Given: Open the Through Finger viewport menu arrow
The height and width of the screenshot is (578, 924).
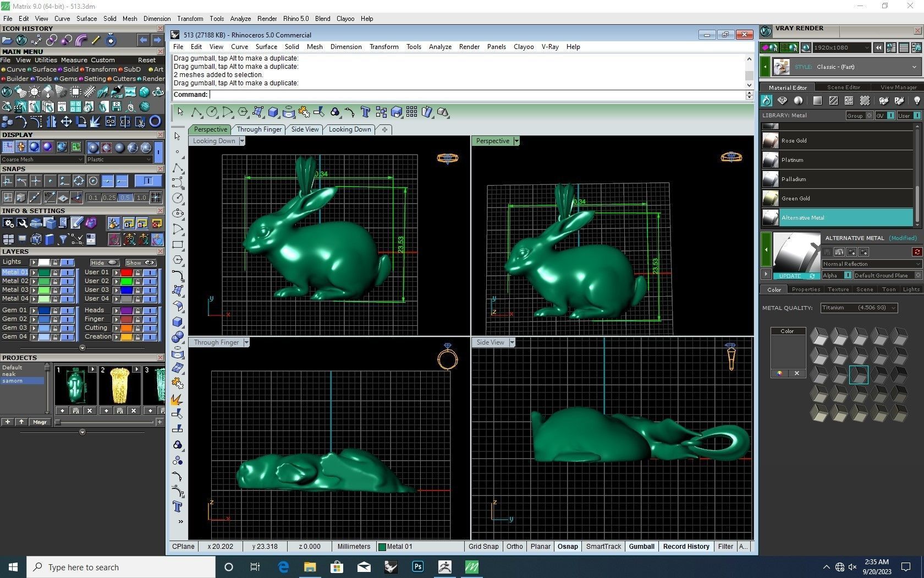Looking at the screenshot, I should coord(246,342).
